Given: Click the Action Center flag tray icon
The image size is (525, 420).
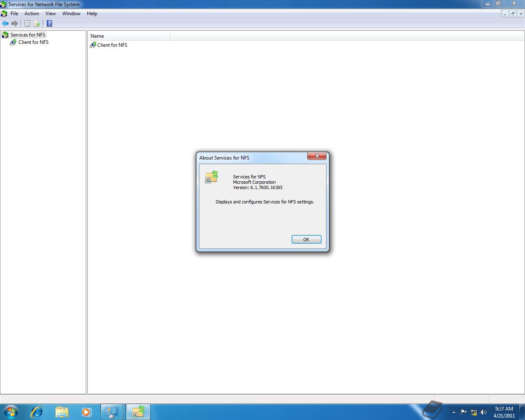Looking at the screenshot, I should [x=464, y=412].
